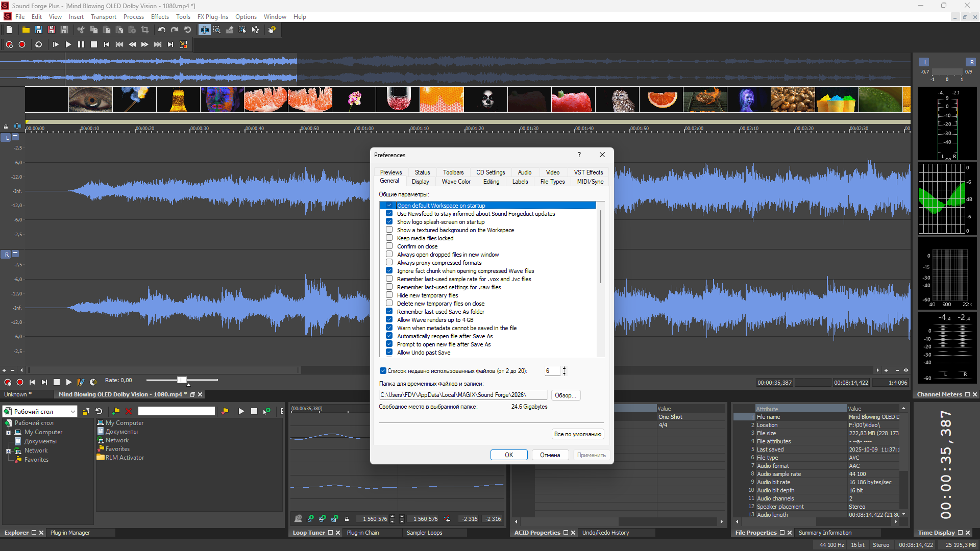Click OK in the Preferences dialog

coord(509,455)
